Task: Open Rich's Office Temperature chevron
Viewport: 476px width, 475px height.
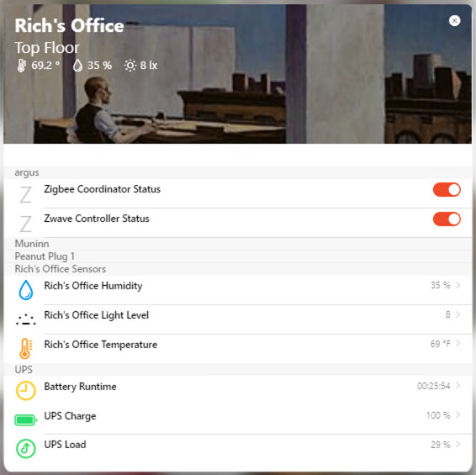Action: 458,344
